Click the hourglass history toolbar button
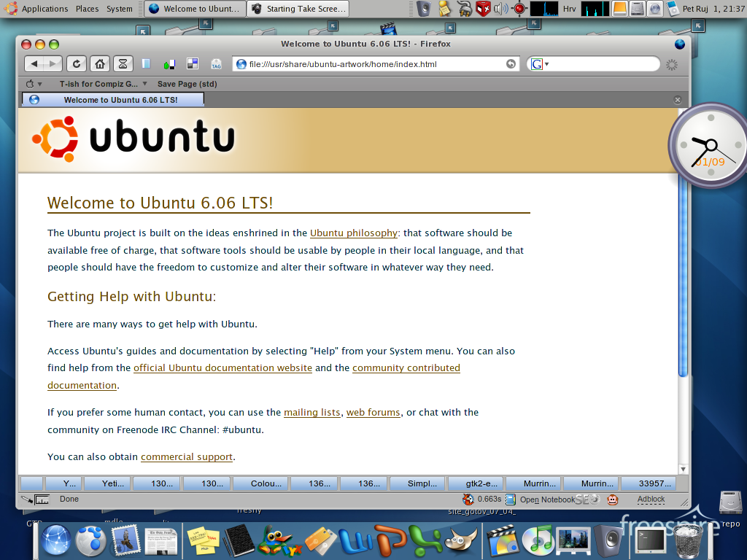Viewport: 747px width, 560px height. click(x=123, y=64)
